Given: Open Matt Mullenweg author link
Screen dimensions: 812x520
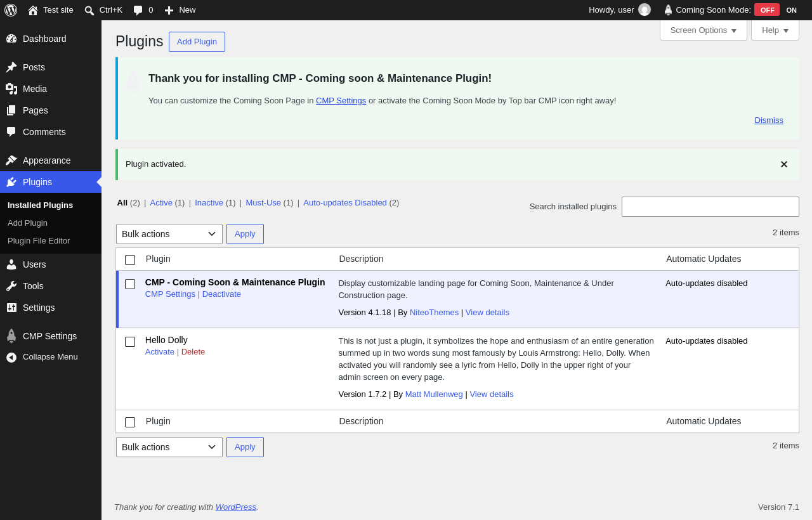Looking at the screenshot, I should 434,394.
